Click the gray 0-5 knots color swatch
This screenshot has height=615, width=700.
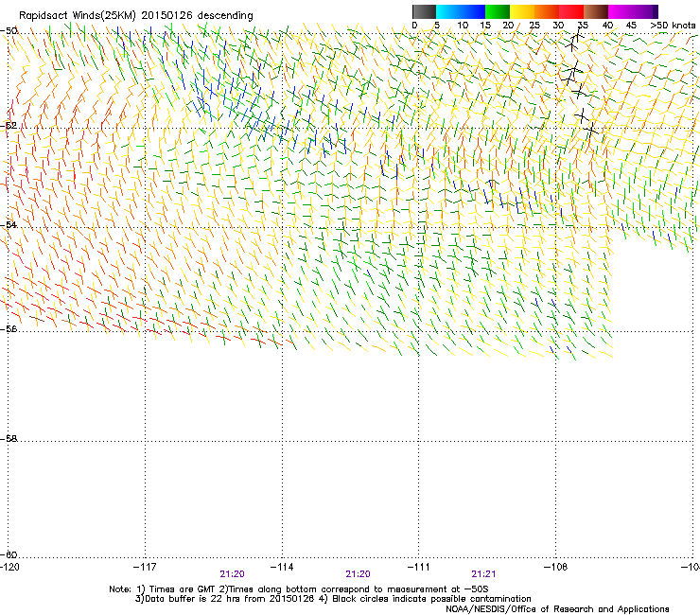(424, 11)
